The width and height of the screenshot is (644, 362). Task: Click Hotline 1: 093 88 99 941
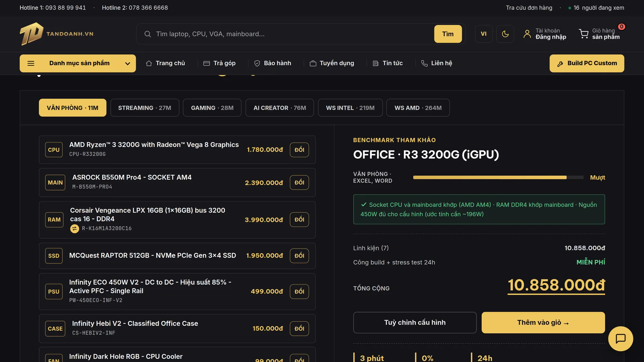click(53, 8)
